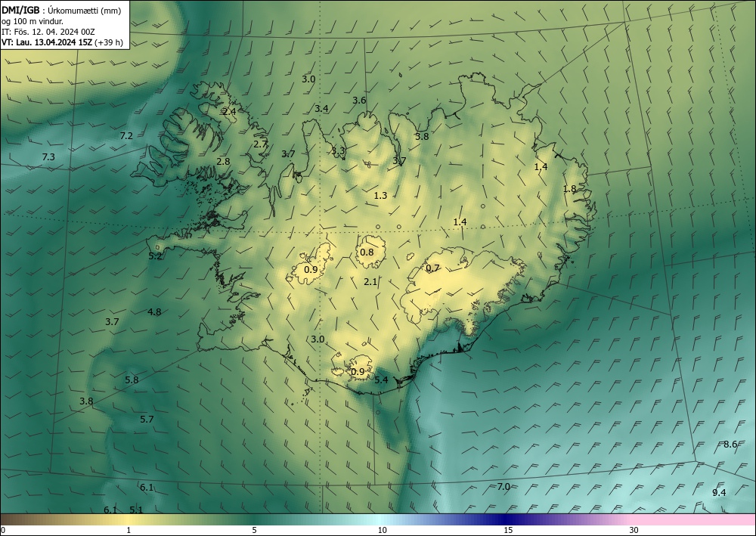
Task: Click the 5.7 value southwest of Iceland
Action: pyautogui.click(x=147, y=420)
